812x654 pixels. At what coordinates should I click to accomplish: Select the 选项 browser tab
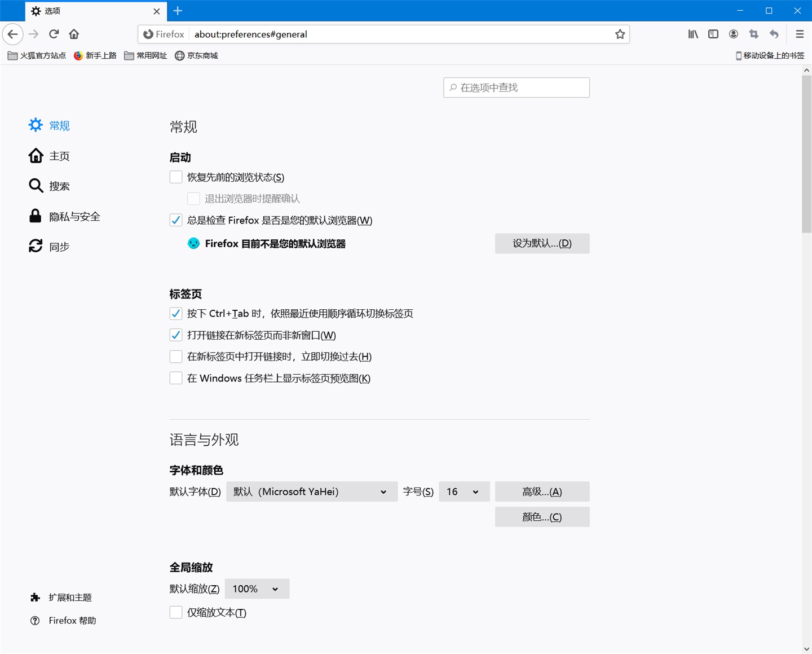pyautogui.click(x=95, y=11)
